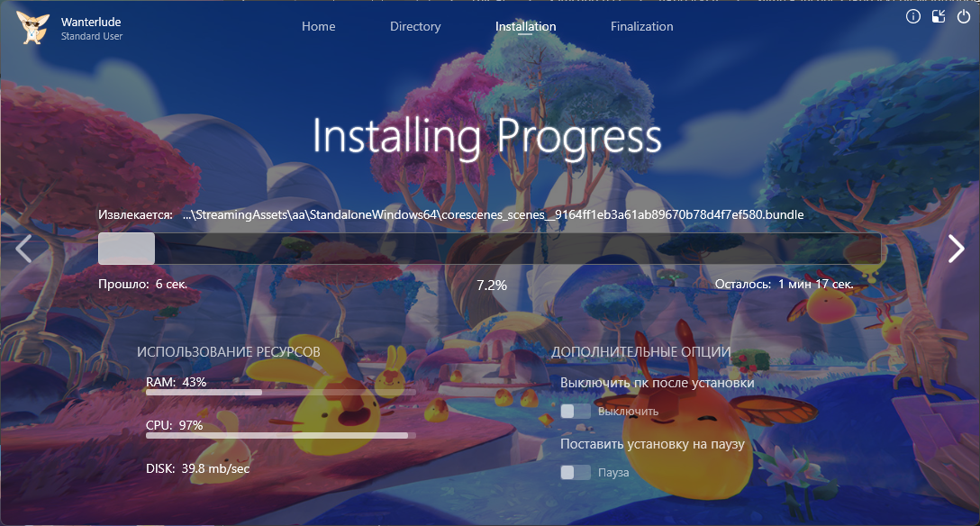The height and width of the screenshot is (526, 980).
Task: Click the Пауза label beside the toggle
Action: pos(613,473)
